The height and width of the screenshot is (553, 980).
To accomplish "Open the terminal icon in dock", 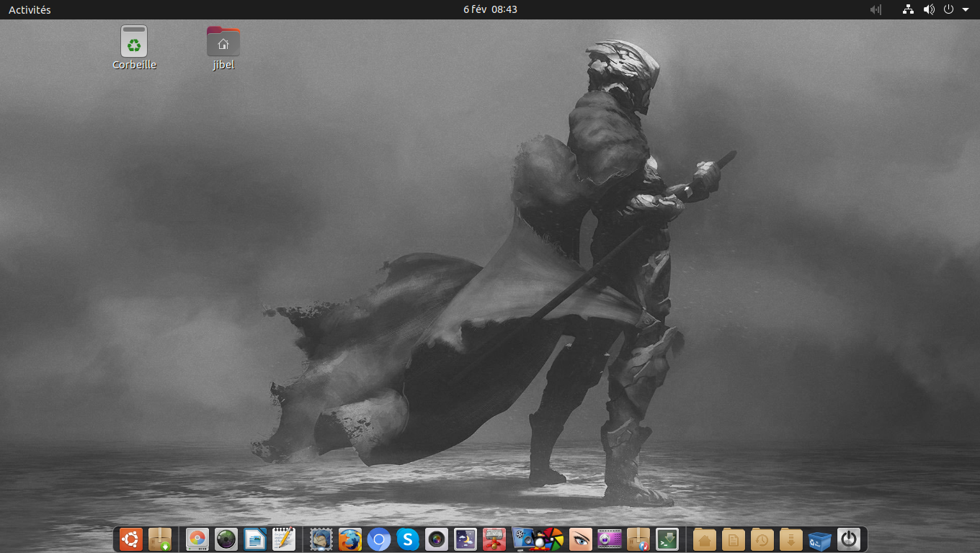I will [x=667, y=539].
